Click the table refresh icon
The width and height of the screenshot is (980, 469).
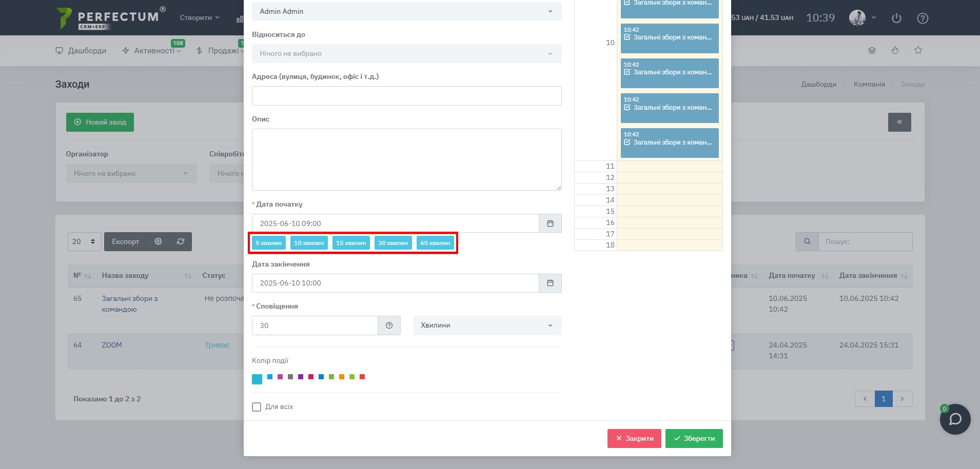pos(181,241)
